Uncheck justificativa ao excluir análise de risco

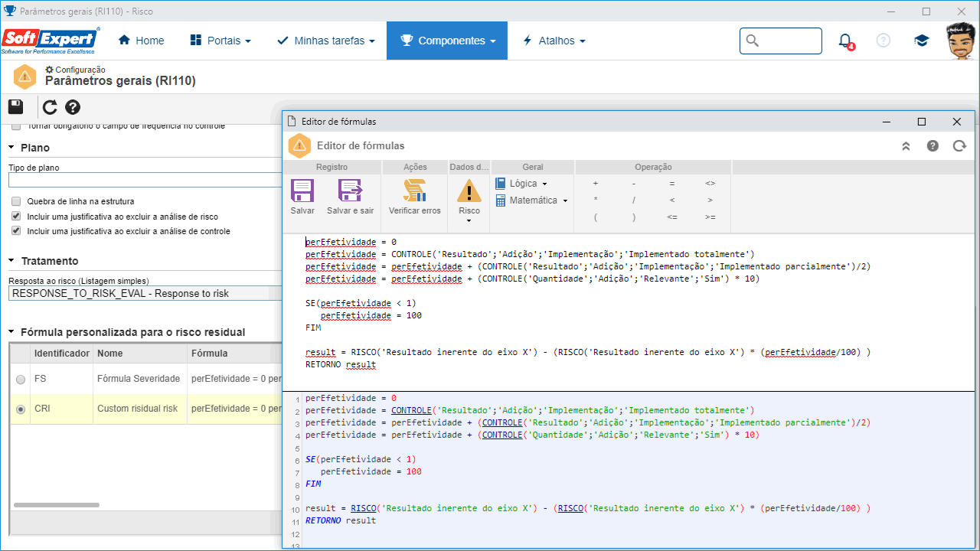click(16, 217)
